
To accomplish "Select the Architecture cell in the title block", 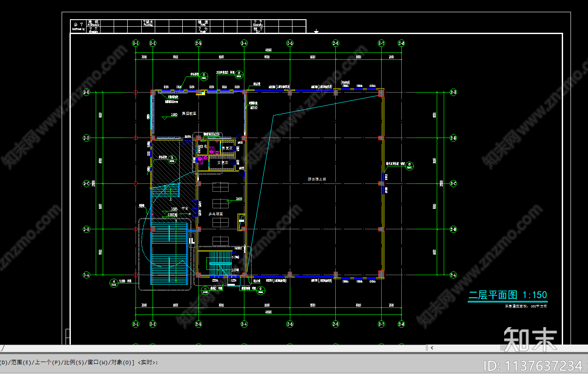I will tap(94, 23).
